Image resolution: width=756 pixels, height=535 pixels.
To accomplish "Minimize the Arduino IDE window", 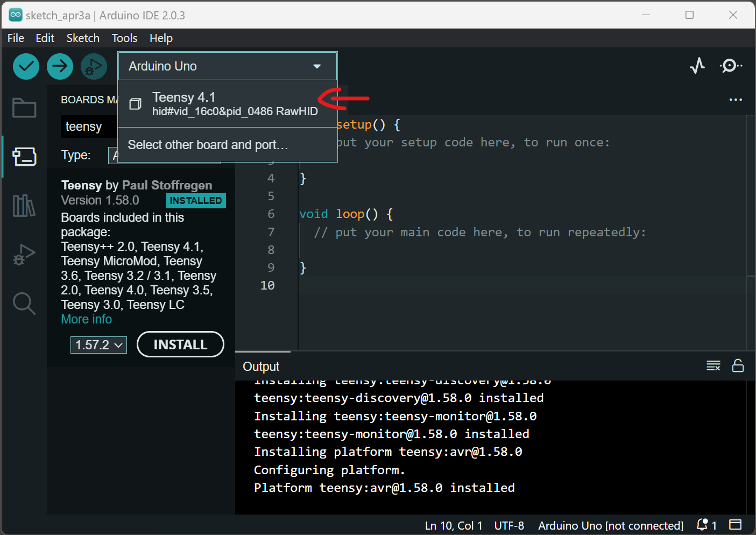I will point(646,15).
